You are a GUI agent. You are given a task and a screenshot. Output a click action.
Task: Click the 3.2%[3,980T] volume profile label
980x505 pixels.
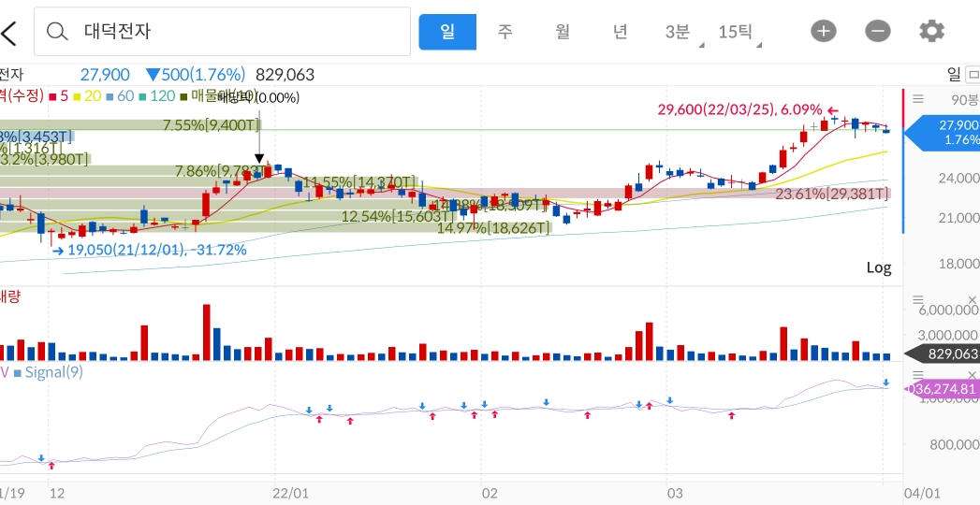tap(44, 159)
